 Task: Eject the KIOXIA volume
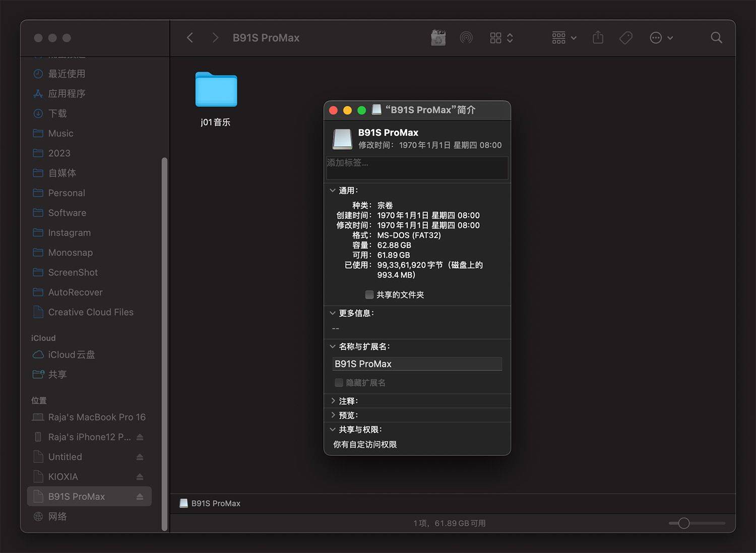[140, 477]
